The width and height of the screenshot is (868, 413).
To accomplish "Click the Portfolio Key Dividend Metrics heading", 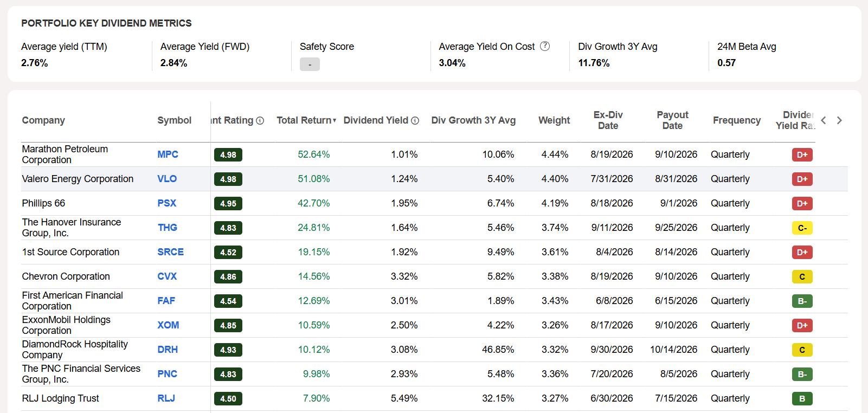I will 106,23.
